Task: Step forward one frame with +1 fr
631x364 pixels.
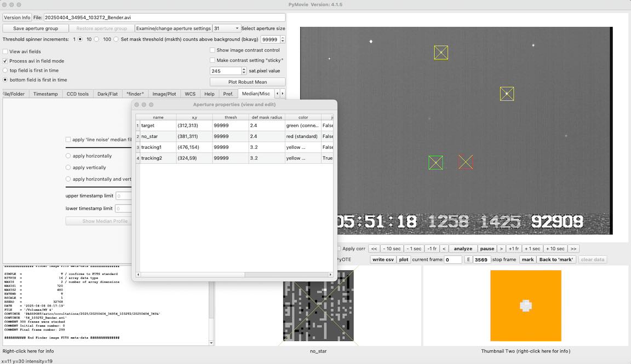Action: click(x=513, y=249)
